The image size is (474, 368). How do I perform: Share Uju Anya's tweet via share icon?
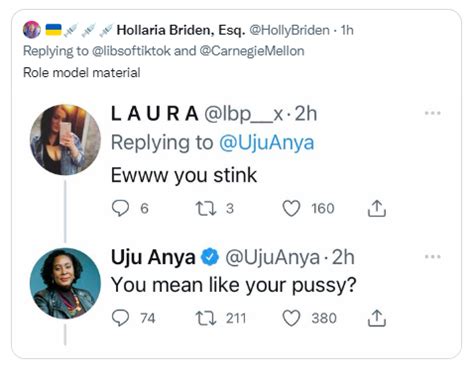pyautogui.click(x=377, y=318)
